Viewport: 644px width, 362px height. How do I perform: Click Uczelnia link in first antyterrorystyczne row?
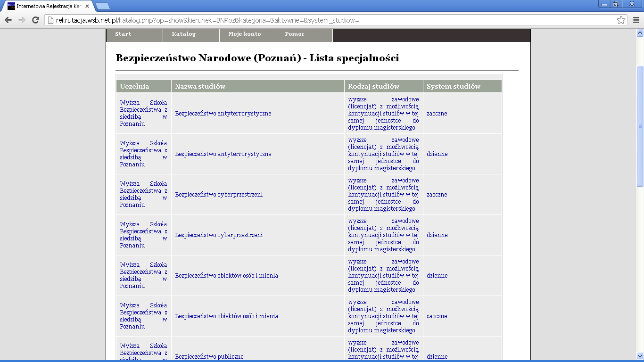143,114
